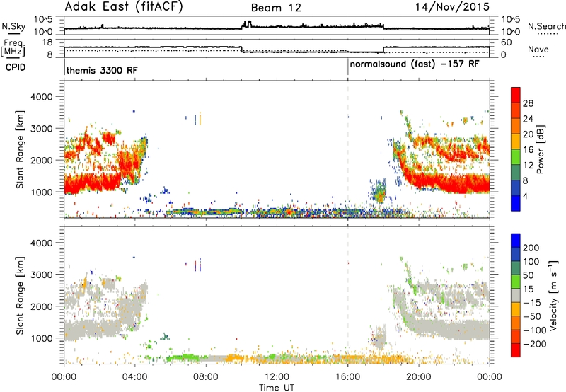This screenshot has width=566, height=392.
Task: Click the '12:00' time tick label
Action: 277,377
